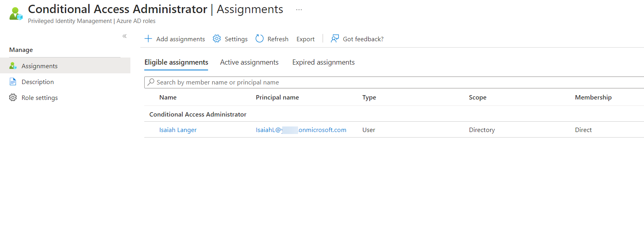Viewport: 644px width, 245px height.
Task: Click the Description document icon
Action: (13, 82)
